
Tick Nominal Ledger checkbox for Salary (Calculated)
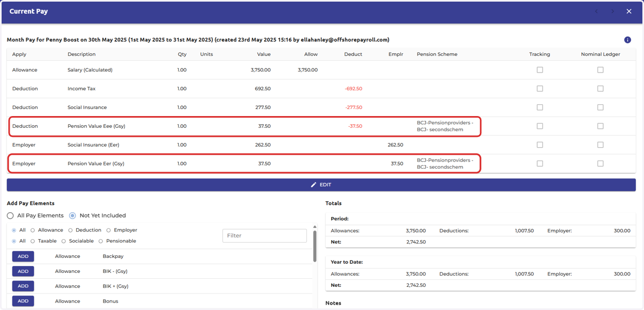point(600,70)
